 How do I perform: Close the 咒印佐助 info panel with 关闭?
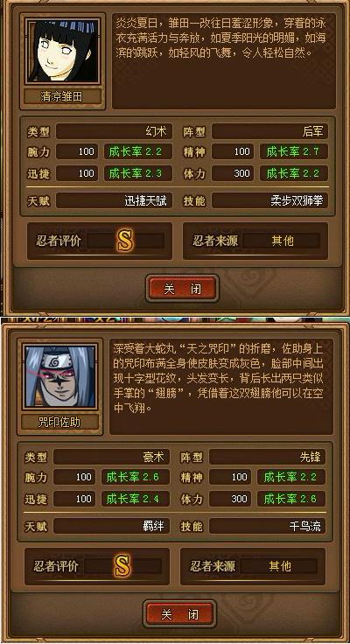(180, 614)
